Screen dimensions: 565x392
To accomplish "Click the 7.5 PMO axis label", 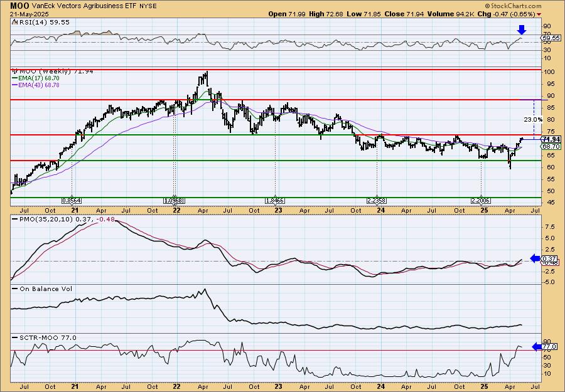I will 549,227.
